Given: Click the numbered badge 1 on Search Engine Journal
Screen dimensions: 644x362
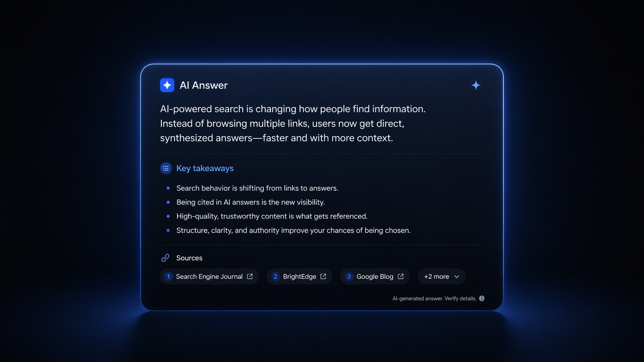Looking at the screenshot, I should (x=168, y=276).
